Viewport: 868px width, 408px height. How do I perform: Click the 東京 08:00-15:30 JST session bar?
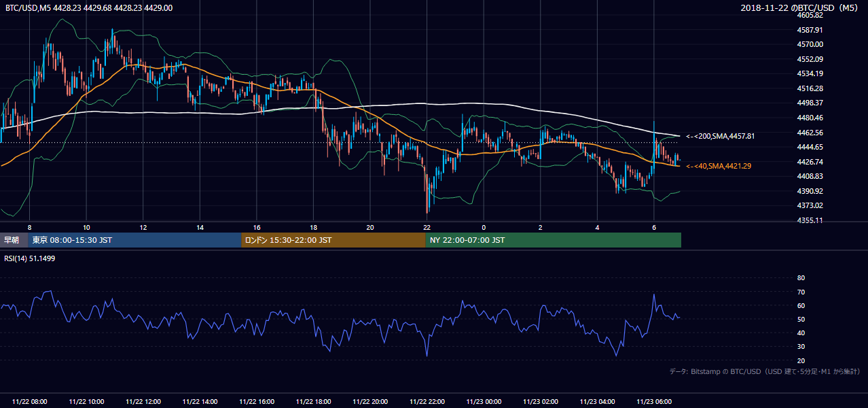point(134,240)
